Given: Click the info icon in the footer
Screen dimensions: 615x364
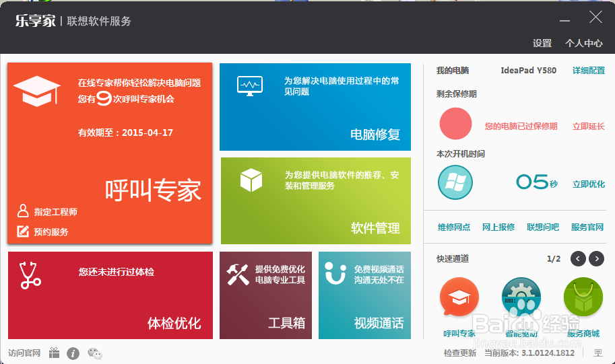Looking at the screenshot, I should 73,353.
